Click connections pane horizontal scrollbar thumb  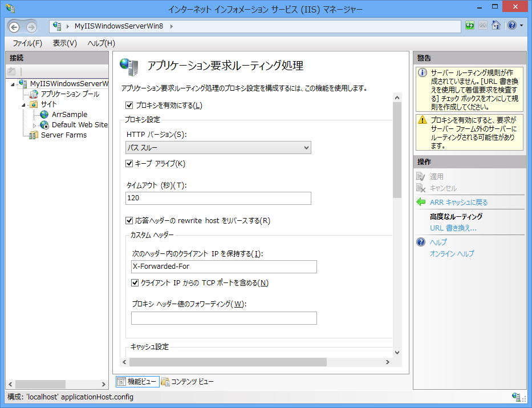[x=40, y=384]
